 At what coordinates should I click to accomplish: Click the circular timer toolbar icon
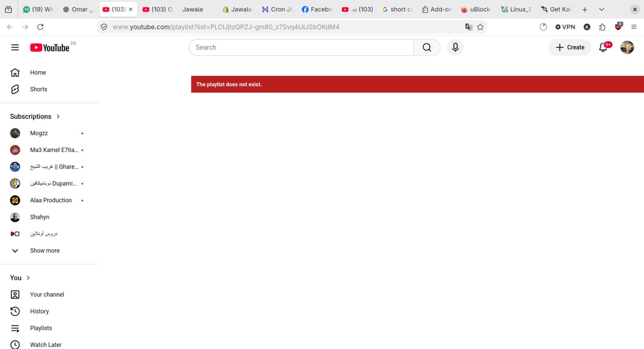coord(543,27)
